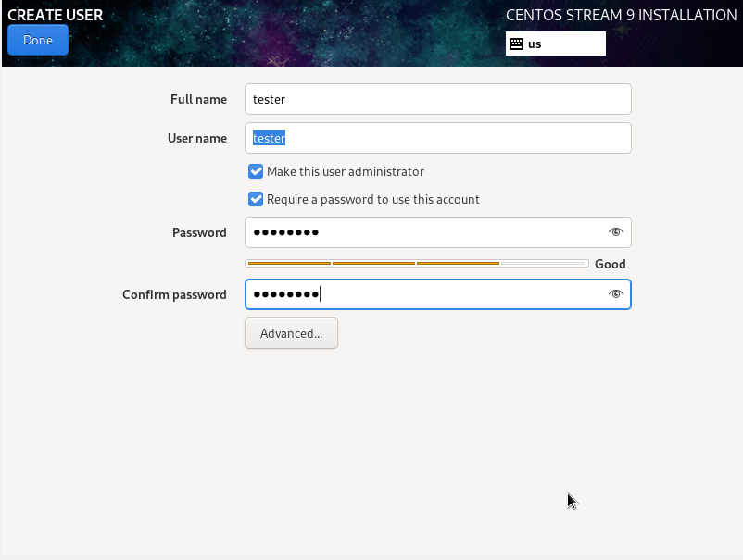
Task: Click the password strength bar
Action: click(x=417, y=263)
